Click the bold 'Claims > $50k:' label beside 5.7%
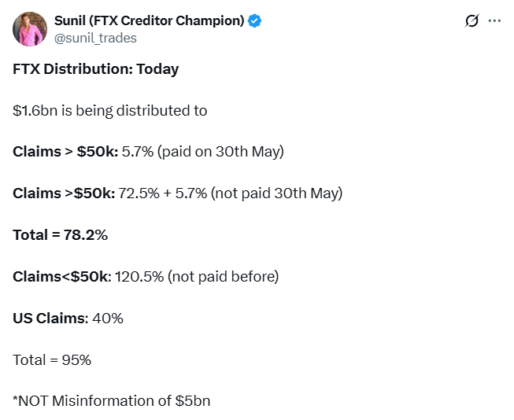 65,152
